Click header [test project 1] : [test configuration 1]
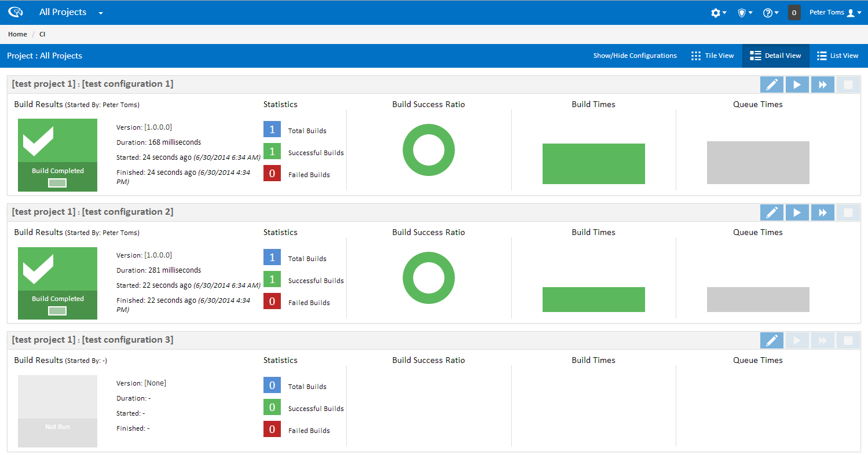This screenshot has width=868, height=455. pos(93,84)
